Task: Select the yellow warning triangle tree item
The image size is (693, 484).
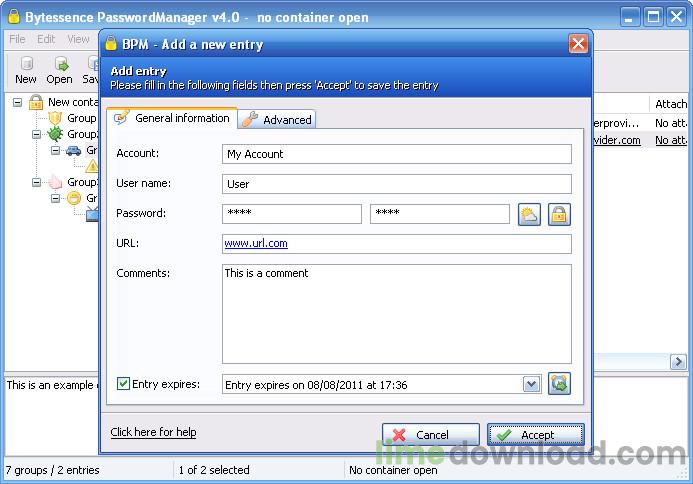Action: coord(92,166)
